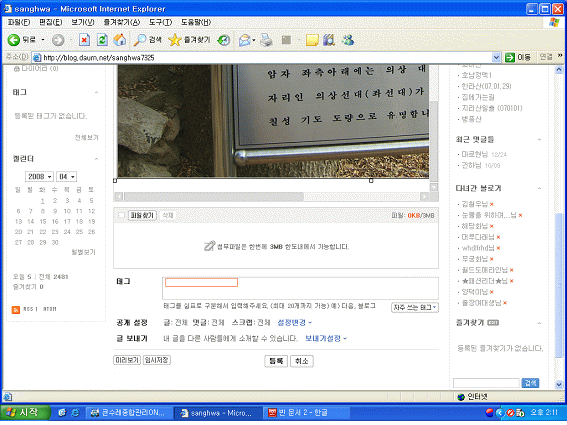Image resolution: width=567 pixels, height=425 pixels.
Task: Click the IE quick launch icon in taskbar
Action: (x=75, y=413)
